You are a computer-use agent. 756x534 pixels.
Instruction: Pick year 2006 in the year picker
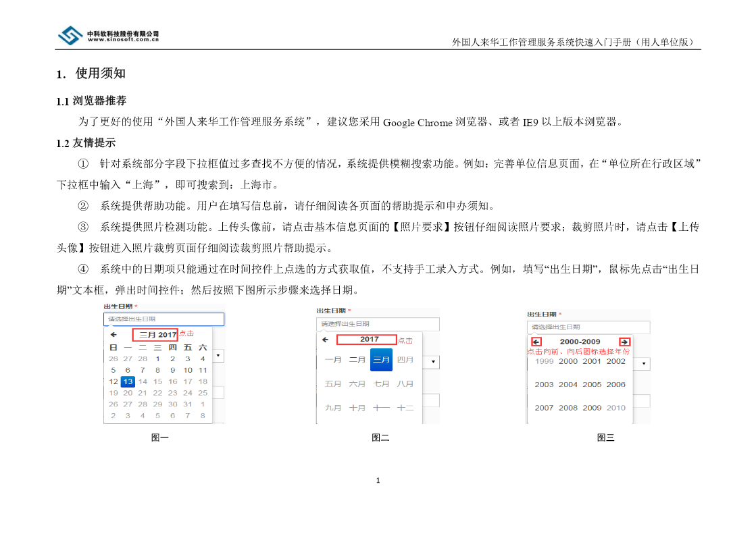point(616,385)
